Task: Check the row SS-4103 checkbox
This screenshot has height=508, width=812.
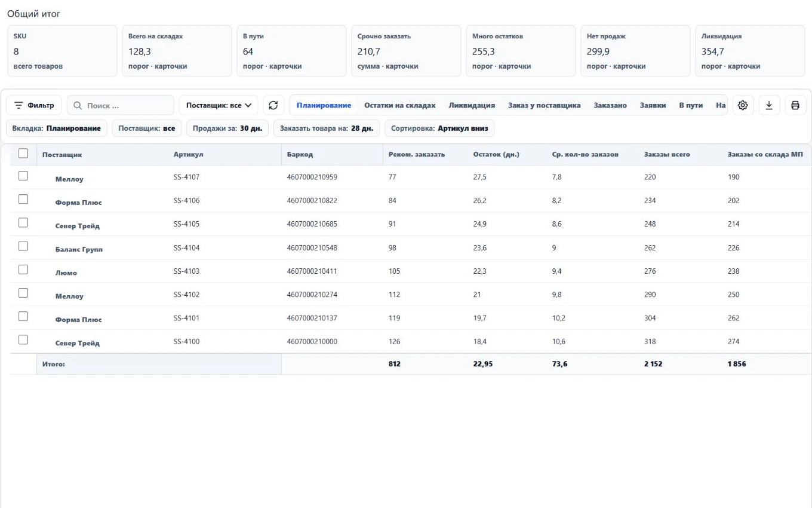Action: pos(23,270)
